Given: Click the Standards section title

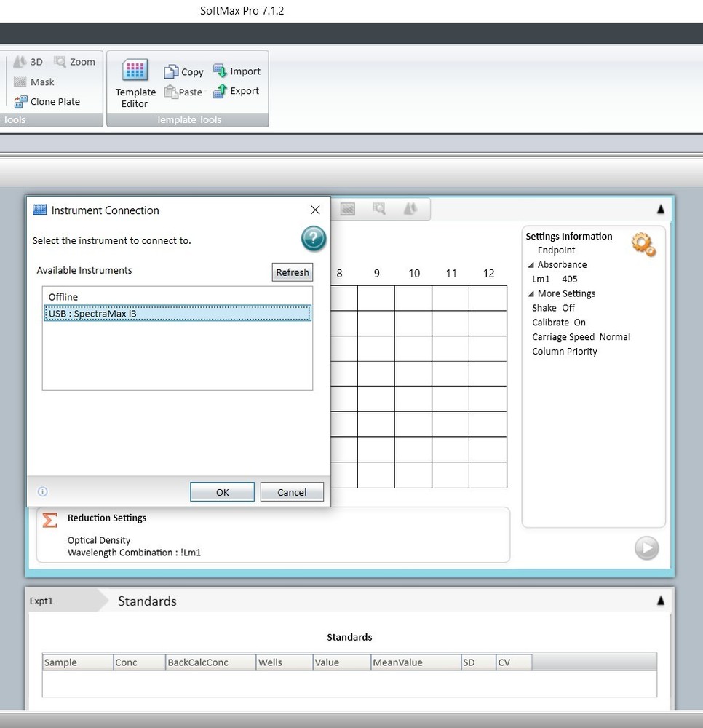Looking at the screenshot, I should [x=147, y=601].
